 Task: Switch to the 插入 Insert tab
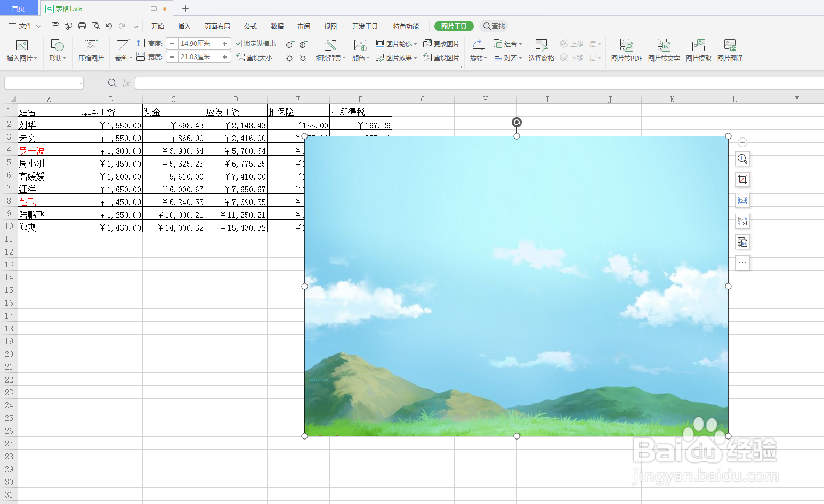pyautogui.click(x=184, y=26)
